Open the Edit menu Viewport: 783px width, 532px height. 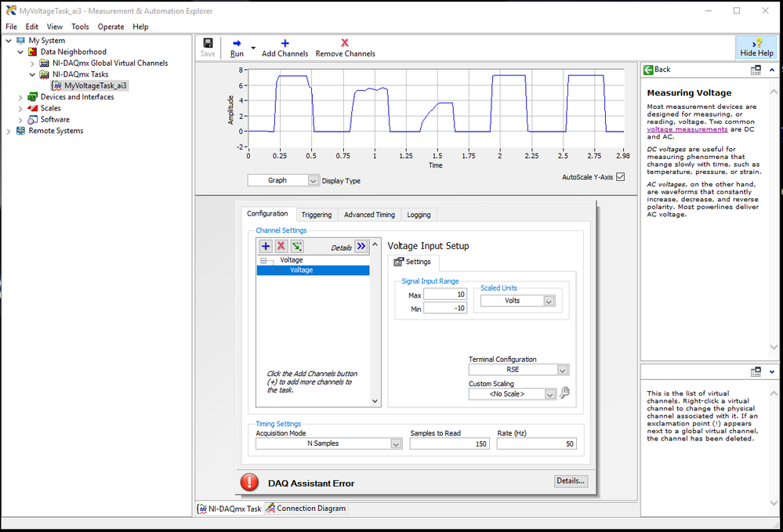pos(32,27)
